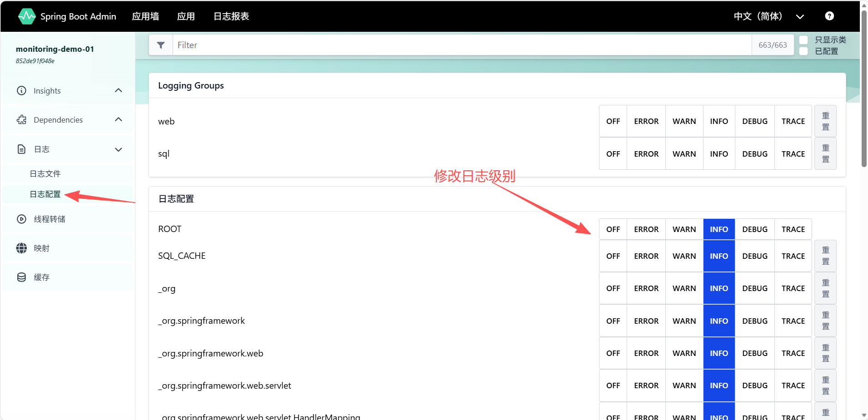The width and height of the screenshot is (868, 420).
Task: Click the Insights info circle icon
Action: coord(21,90)
